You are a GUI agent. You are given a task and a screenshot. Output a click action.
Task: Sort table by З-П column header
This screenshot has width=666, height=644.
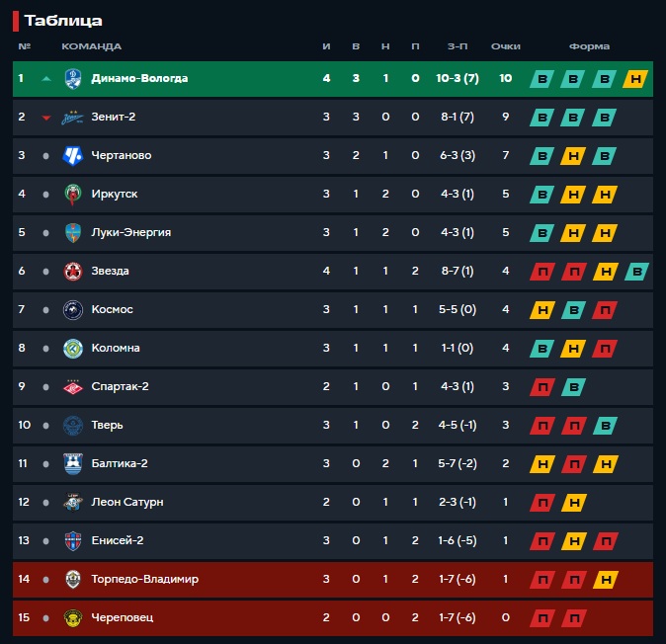[458, 46]
